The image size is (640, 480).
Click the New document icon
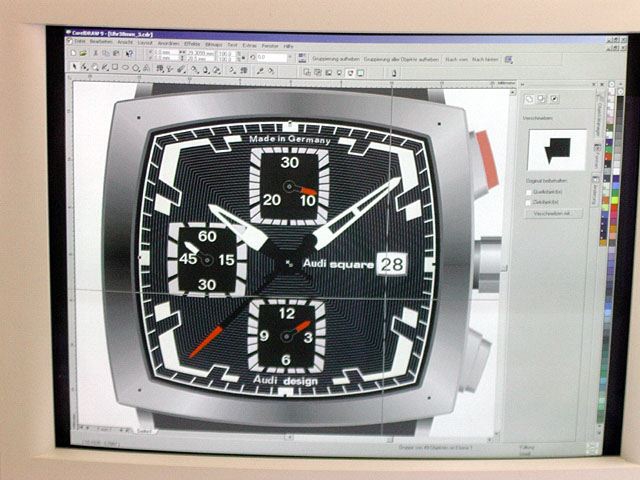coord(73,53)
